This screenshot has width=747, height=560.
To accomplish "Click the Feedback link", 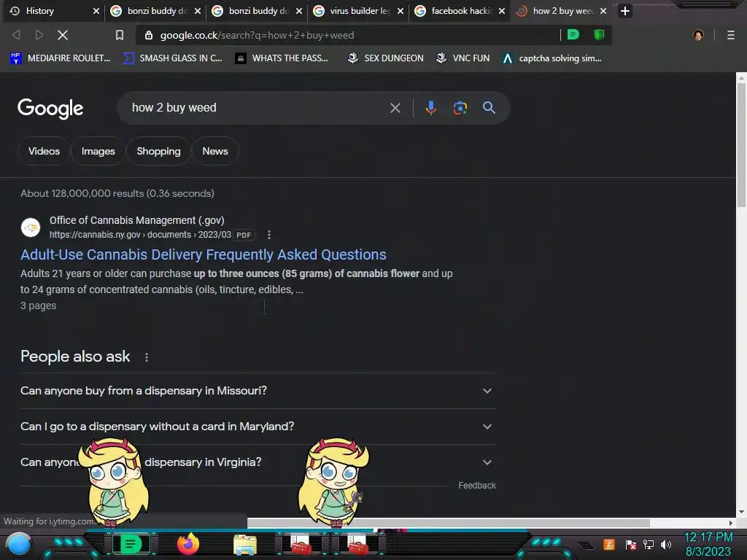I will click(477, 485).
